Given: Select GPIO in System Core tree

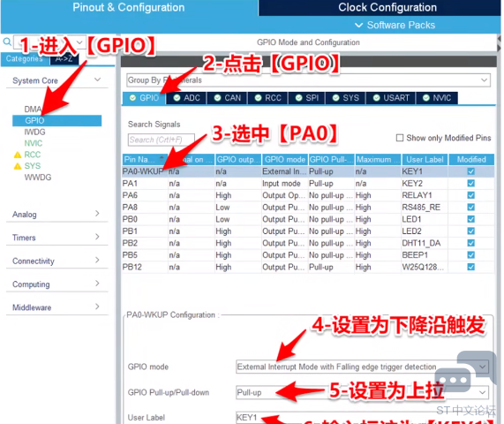Looking at the screenshot, I should click(x=56, y=121).
